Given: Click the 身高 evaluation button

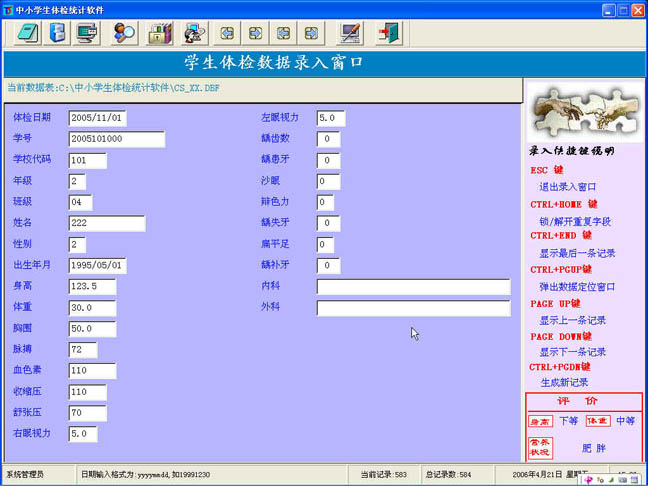Looking at the screenshot, I should (x=540, y=421).
